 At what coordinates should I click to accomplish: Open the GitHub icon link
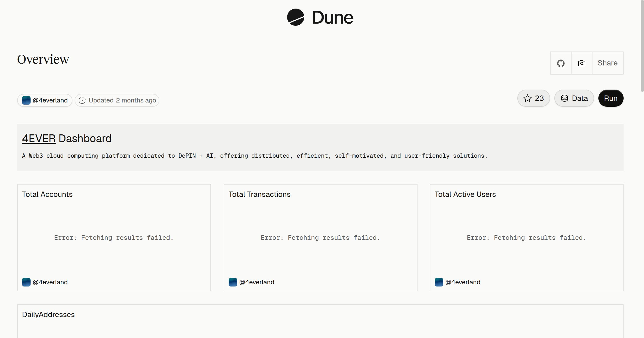coord(561,63)
